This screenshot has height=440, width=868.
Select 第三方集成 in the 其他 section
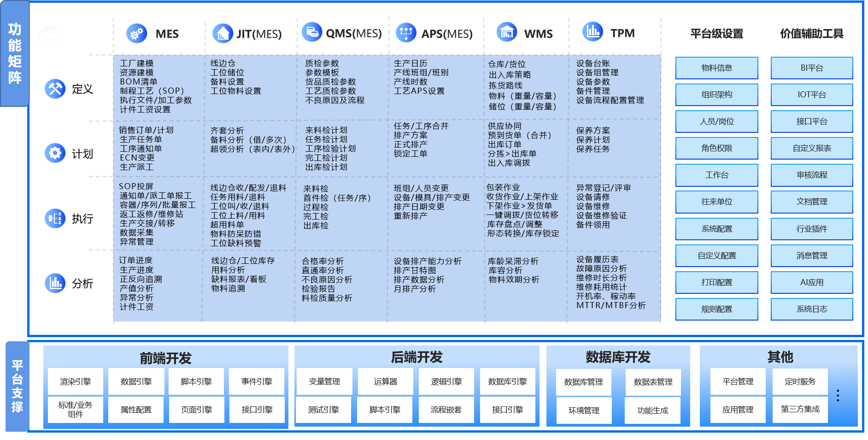tap(800, 409)
